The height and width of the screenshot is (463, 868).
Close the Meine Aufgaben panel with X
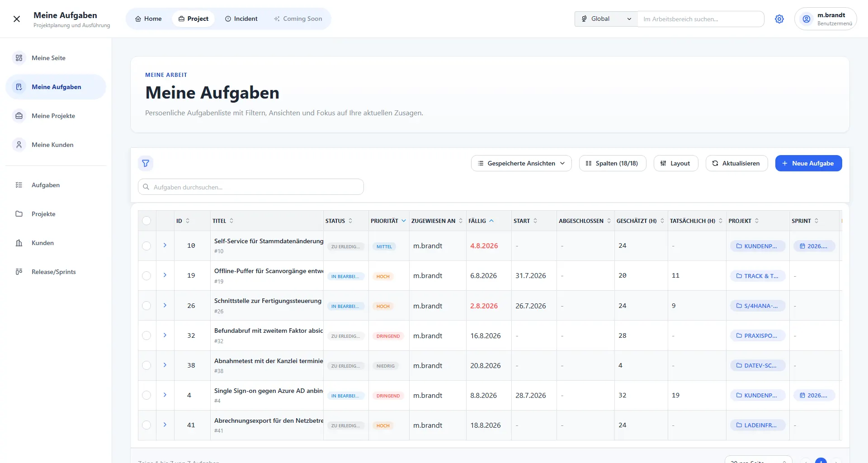tap(17, 19)
